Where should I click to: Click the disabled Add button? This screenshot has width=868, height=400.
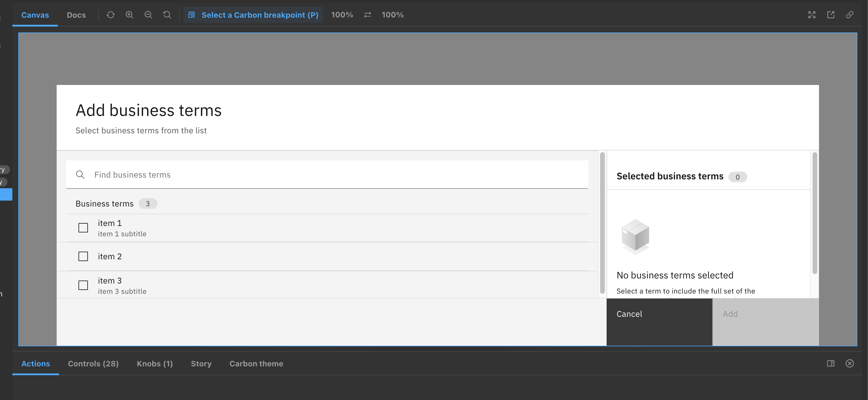pyautogui.click(x=766, y=322)
